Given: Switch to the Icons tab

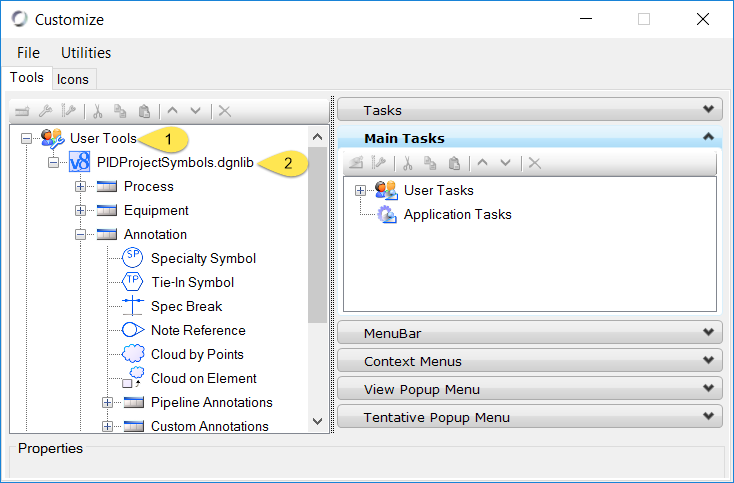Looking at the screenshot, I should 73,79.
